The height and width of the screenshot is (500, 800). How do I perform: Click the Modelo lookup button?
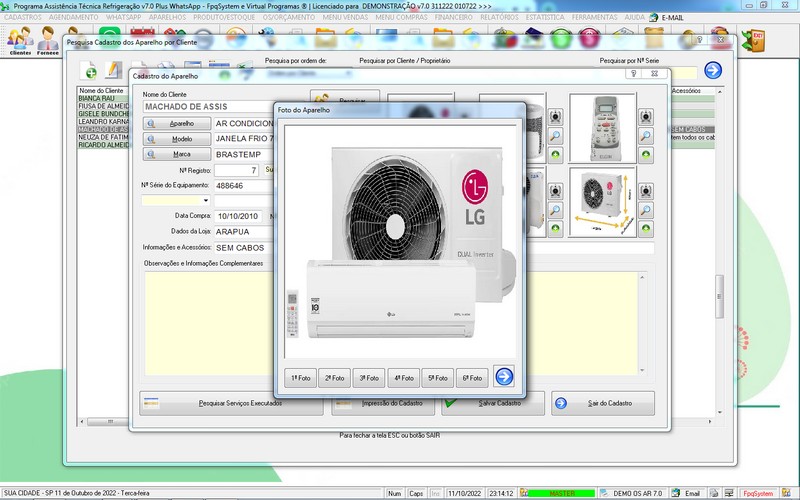pyautogui.click(x=177, y=139)
